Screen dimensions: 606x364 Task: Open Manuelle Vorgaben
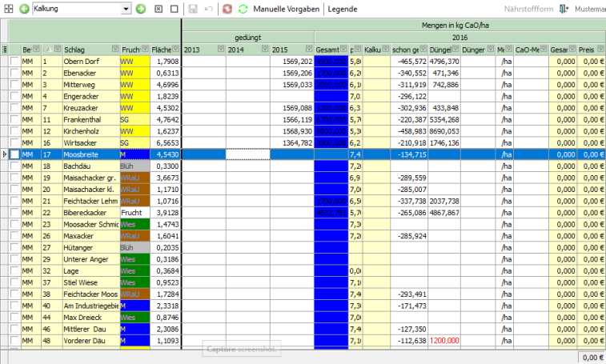point(287,9)
